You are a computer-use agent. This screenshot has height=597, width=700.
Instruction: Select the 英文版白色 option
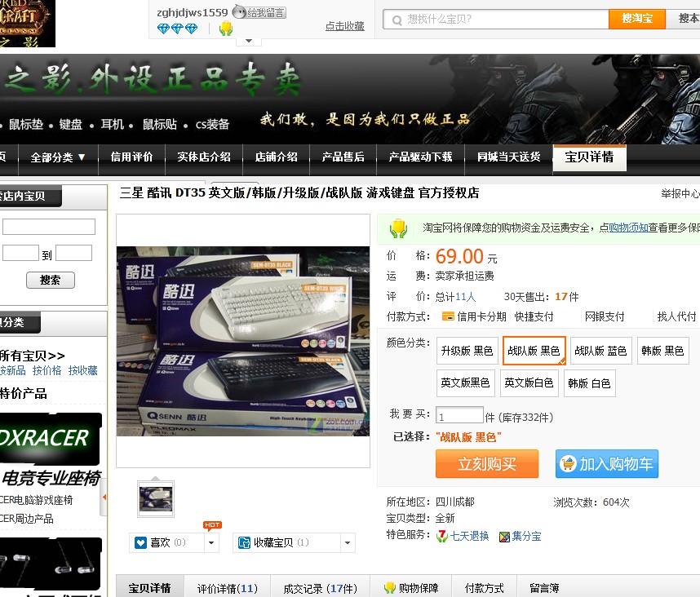pos(529,383)
